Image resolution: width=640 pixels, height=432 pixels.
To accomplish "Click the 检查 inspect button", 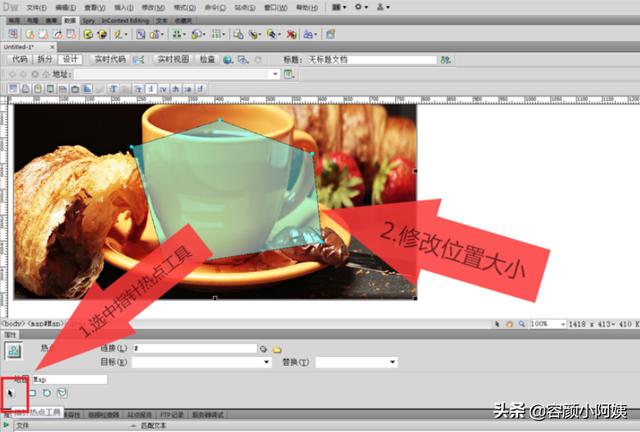I will [x=207, y=60].
